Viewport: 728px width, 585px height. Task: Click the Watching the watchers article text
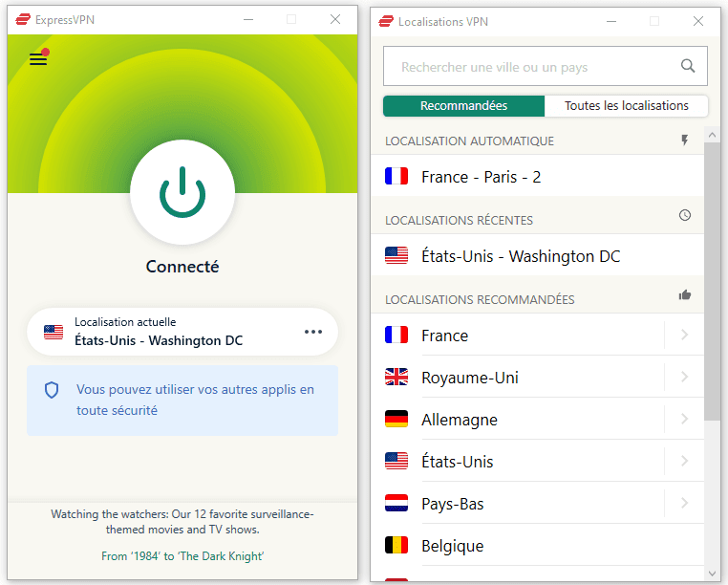182,521
